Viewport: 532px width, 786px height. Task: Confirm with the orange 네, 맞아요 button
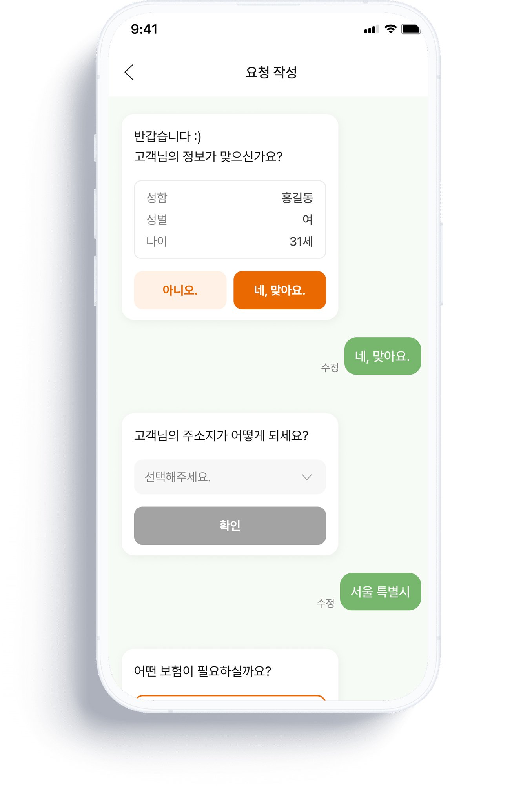pyautogui.click(x=279, y=290)
